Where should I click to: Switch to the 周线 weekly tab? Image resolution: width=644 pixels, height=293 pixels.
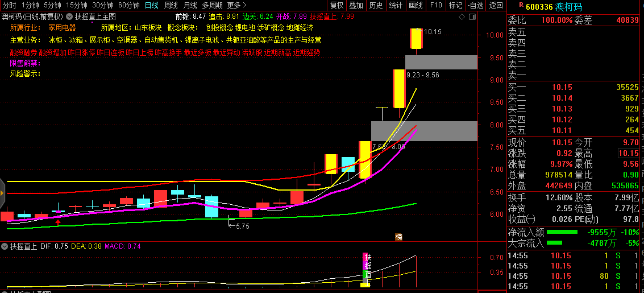tap(171, 6)
